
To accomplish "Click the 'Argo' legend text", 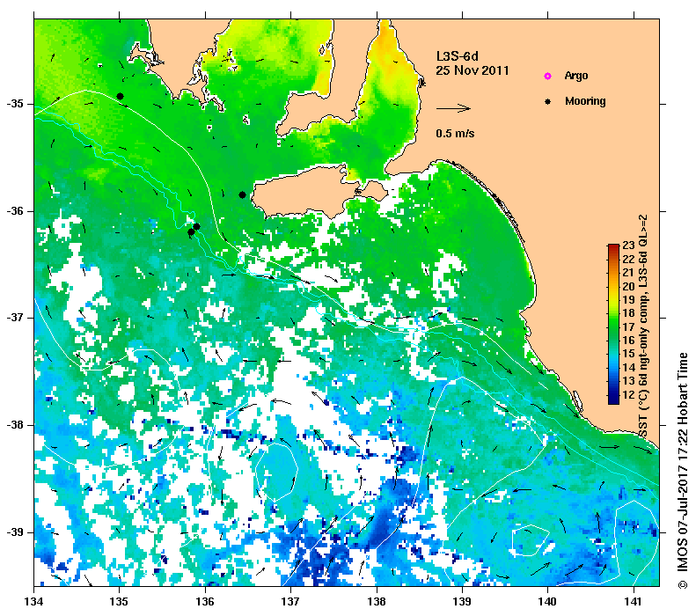I will tap(576, 76).
